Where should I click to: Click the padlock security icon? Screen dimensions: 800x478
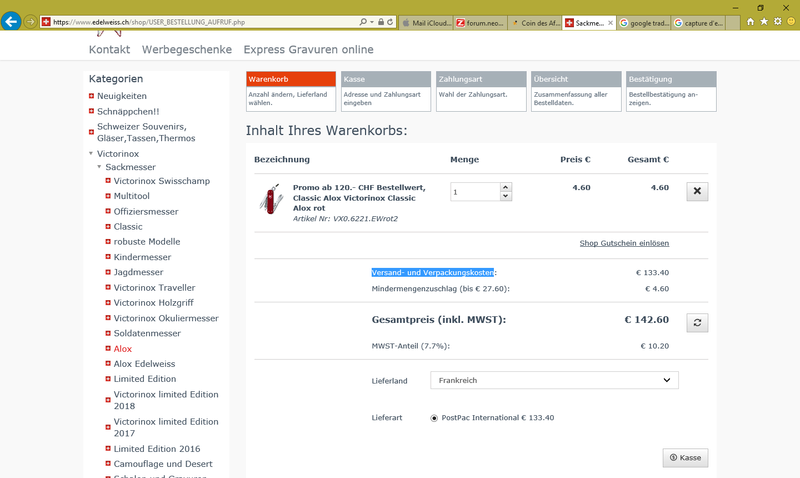coord(381,22)
